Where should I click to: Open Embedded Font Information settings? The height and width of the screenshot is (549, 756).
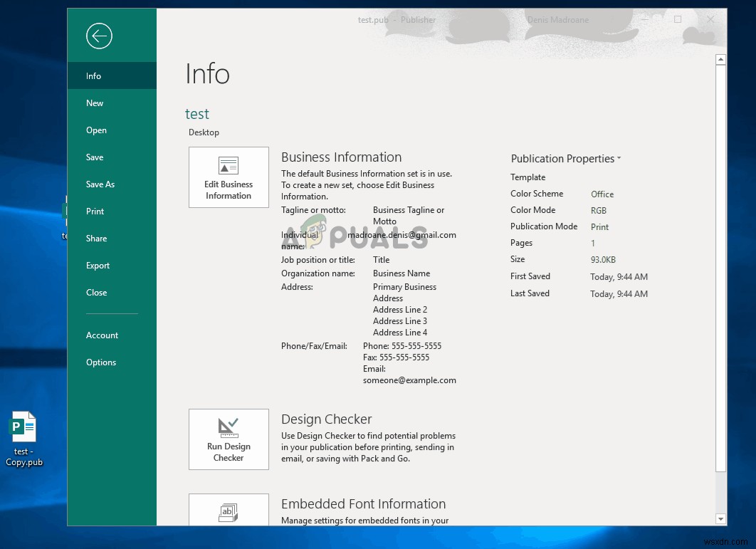[x=229, y=511]
